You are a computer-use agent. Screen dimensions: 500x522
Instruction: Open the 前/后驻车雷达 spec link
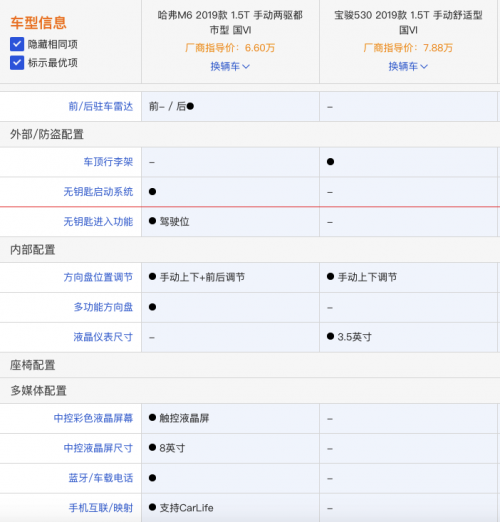(101, 106)
